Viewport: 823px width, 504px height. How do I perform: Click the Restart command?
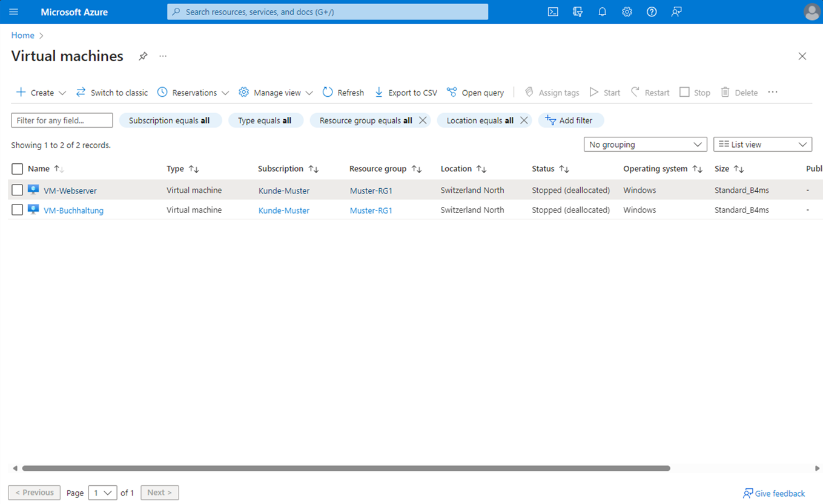click(650, 93)
